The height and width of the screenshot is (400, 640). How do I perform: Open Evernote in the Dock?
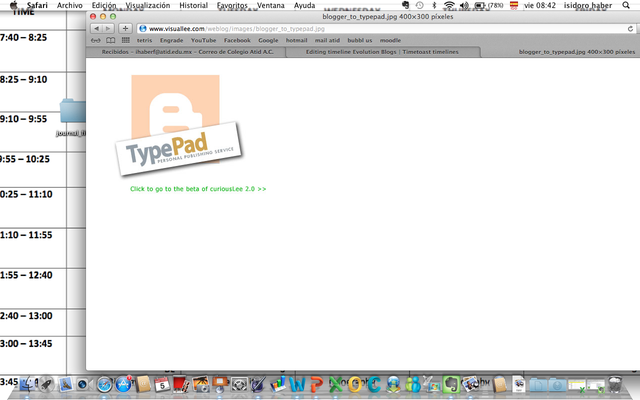[451, 384]
